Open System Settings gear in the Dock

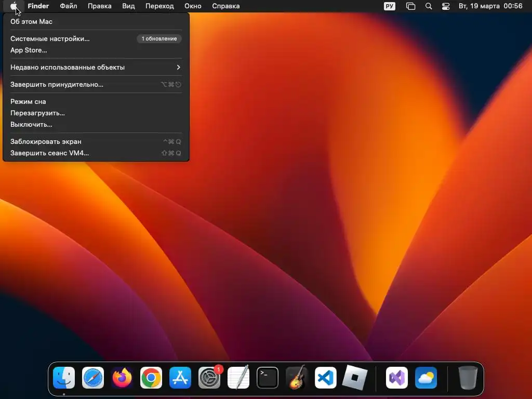(209, 378)
